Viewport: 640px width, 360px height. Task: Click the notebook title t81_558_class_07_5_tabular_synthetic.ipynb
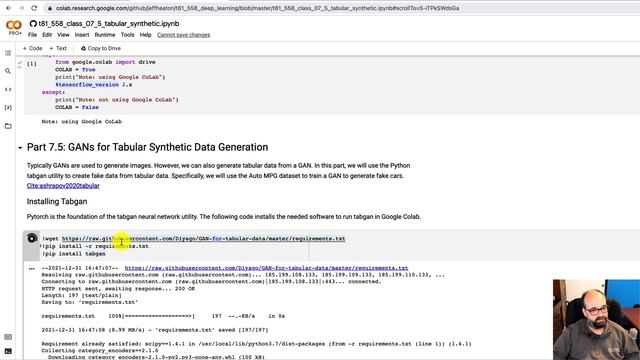tap(109, 24)
